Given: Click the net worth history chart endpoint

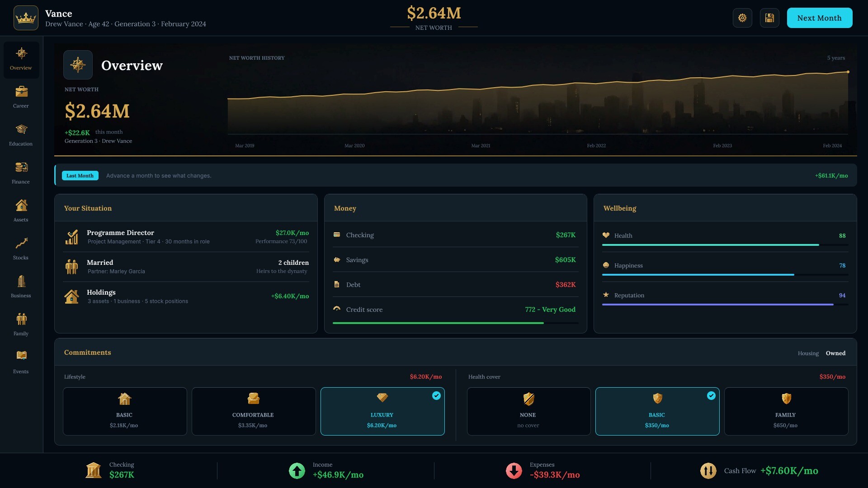Looking at the screenshot, I should pos(848,72).
